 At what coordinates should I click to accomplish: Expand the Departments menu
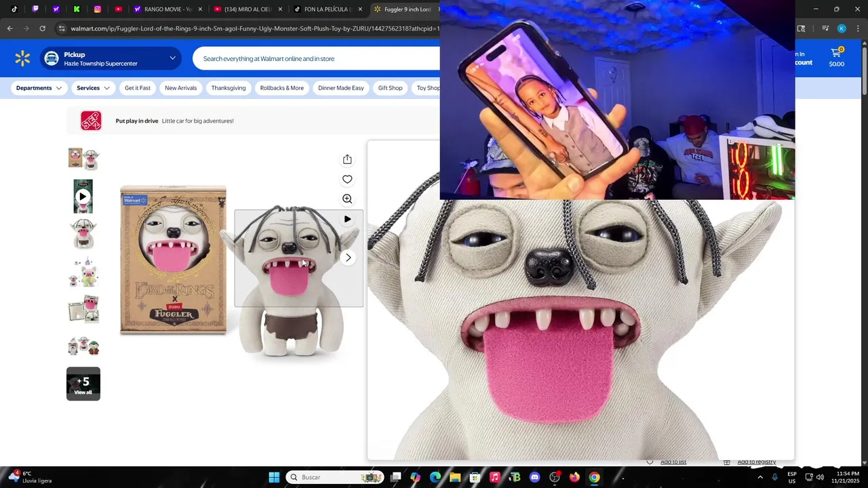(39, 88)
